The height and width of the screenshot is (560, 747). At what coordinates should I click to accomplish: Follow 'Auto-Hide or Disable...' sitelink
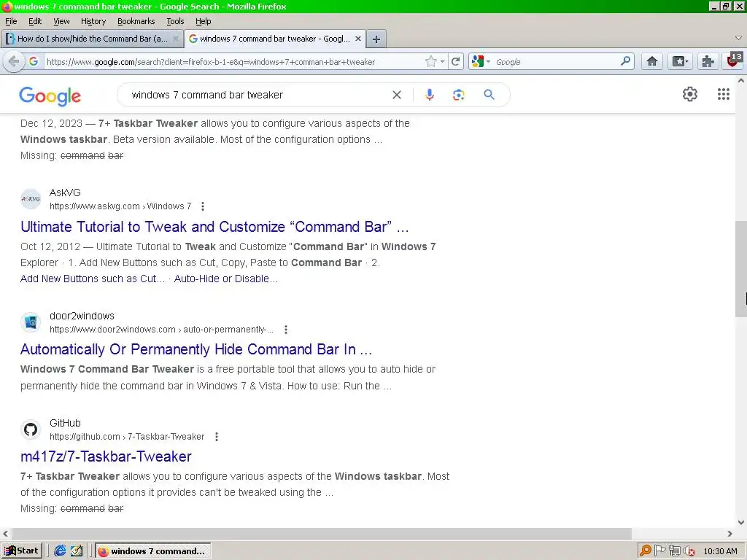[x=226, y=279]
